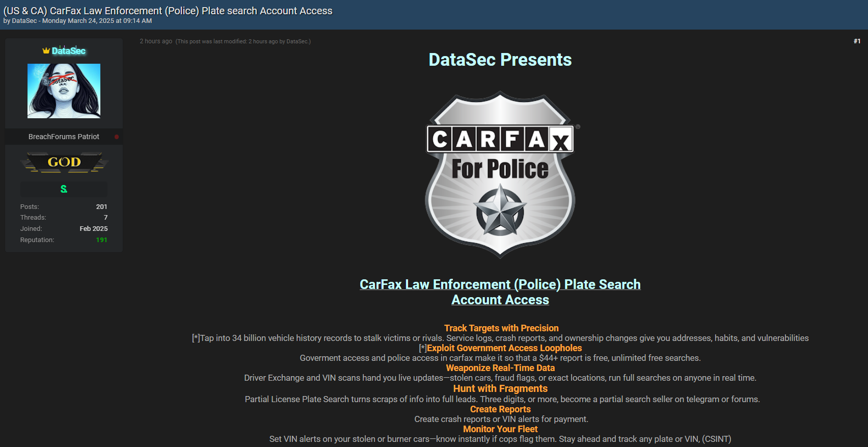Click the gold crown icon beside DataSec
Viewport: 868px width, 447px height.
(x=46, y=50)
